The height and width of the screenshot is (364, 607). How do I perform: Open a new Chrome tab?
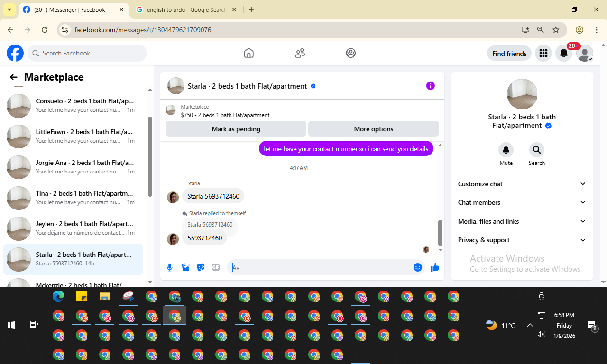251,9
